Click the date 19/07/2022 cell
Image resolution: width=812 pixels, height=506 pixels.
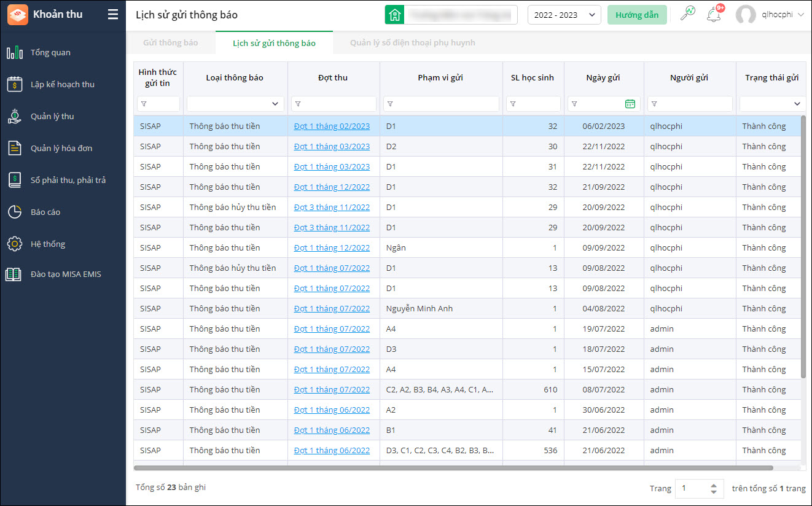pyautogui.click(x=604, y=329)
